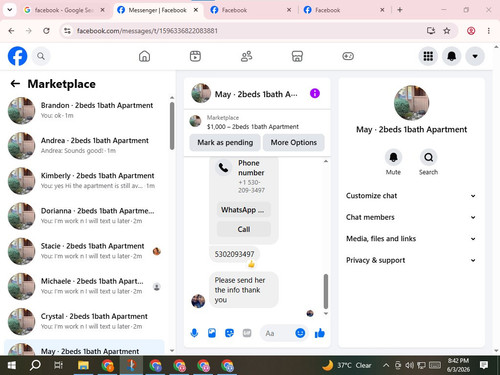500x375 pixels.
Task: Send a thumbs-up like
Action: coord(320,333)
